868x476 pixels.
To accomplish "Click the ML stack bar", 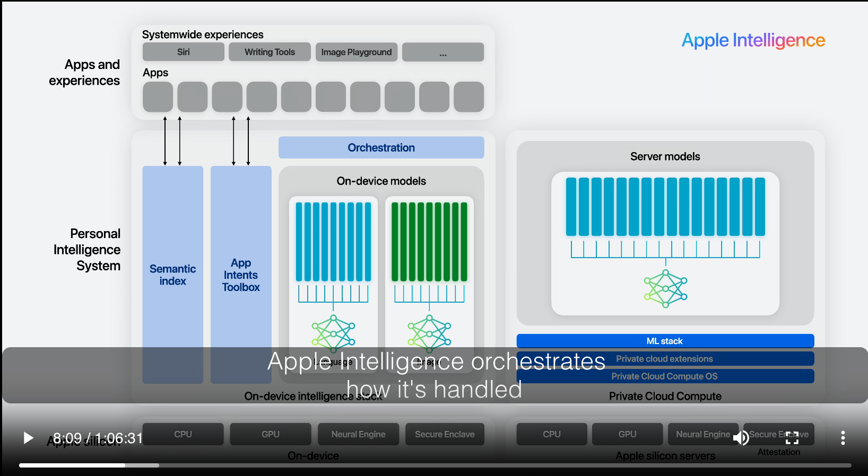I will click(665, 341).
